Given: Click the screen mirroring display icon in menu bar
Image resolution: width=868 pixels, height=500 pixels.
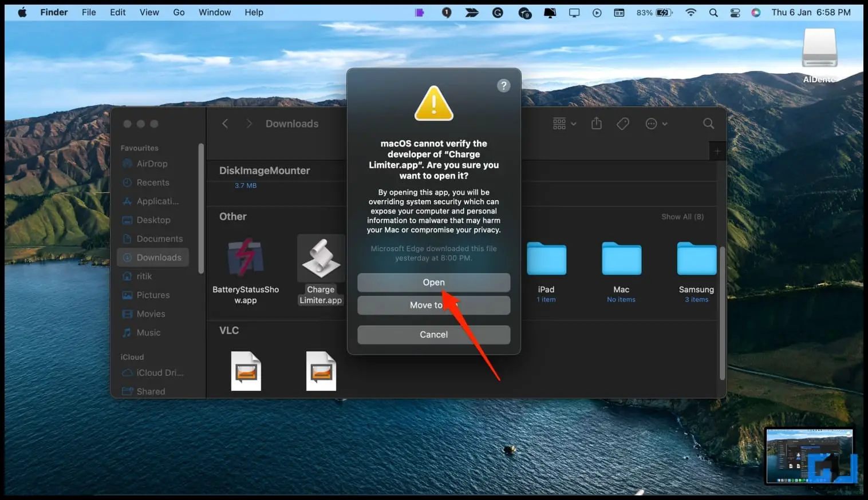Looking at the screenshot, I should click(x=574, y=12).
